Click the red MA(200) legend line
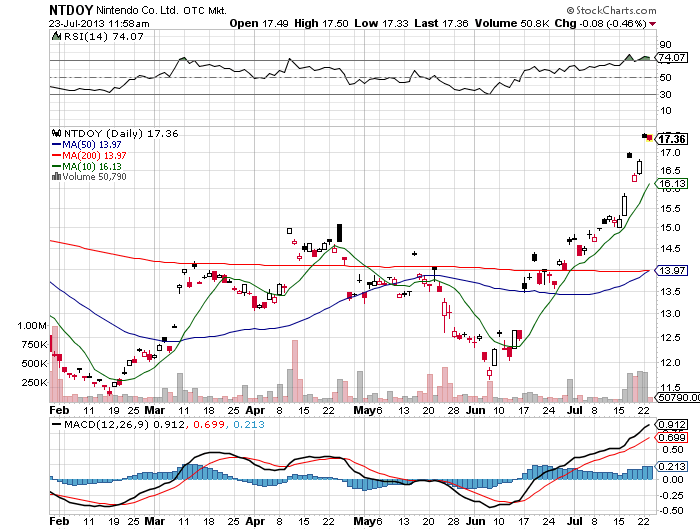This screenshot has height=530, width=700. [x=56, y=155]
